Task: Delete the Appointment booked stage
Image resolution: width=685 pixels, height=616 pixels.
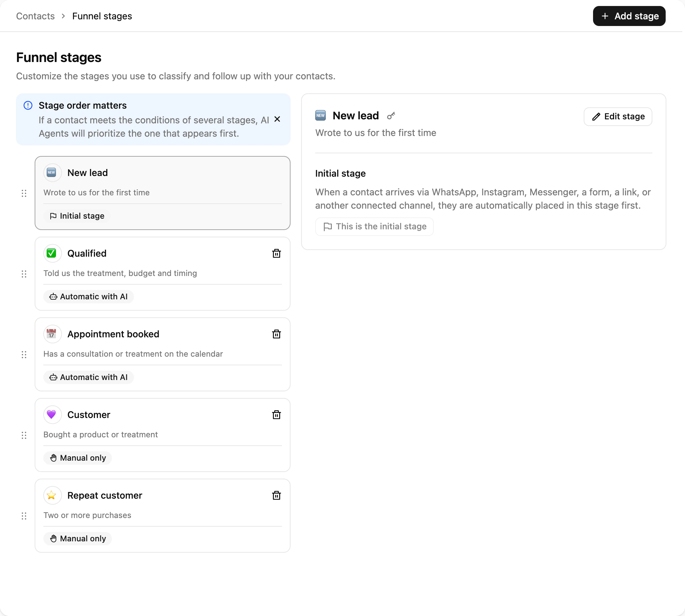Action: (277, 334)
